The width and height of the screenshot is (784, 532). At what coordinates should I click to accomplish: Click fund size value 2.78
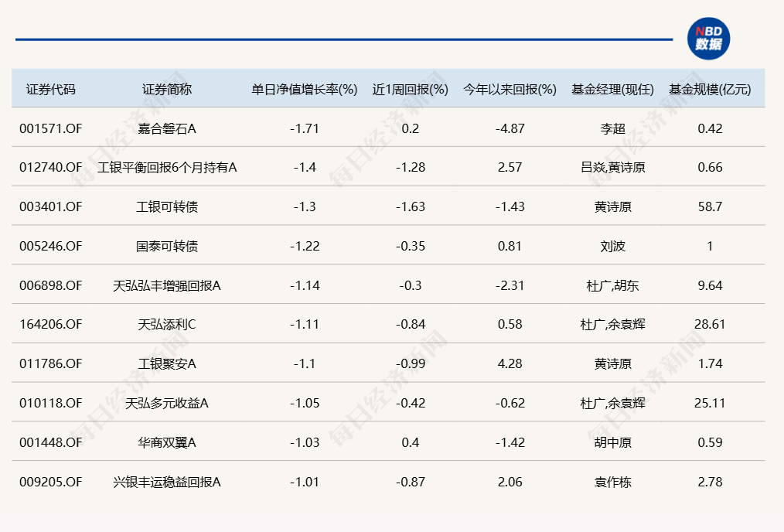[x=710, y=482]
